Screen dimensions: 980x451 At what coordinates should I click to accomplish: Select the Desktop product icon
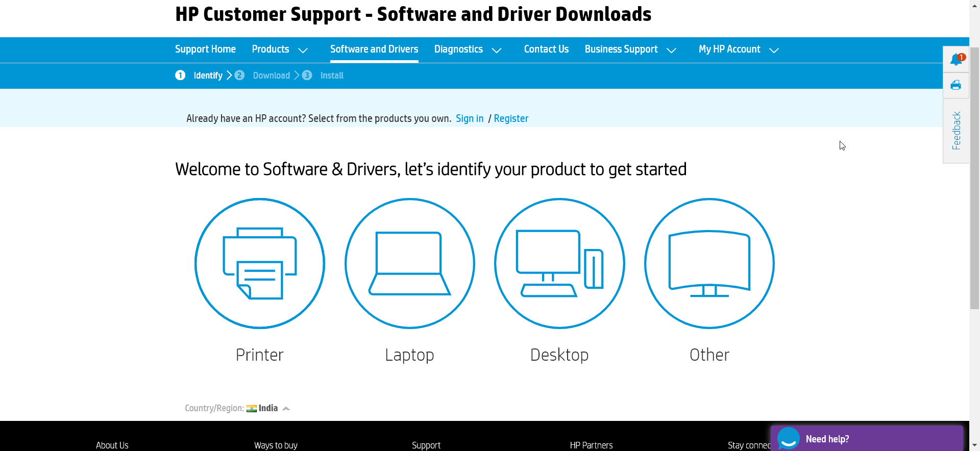pyautogui.click(x=559, y=263)
